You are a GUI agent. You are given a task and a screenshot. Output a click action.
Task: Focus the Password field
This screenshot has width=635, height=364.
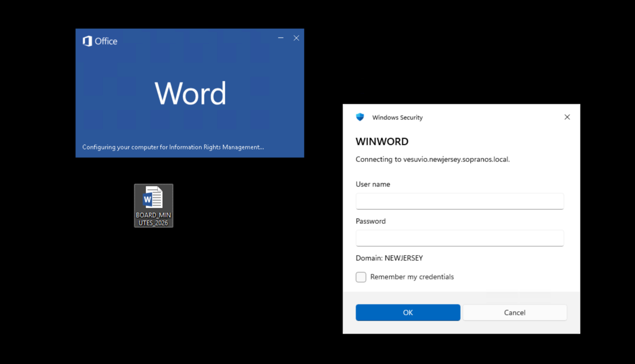point(460,238)
